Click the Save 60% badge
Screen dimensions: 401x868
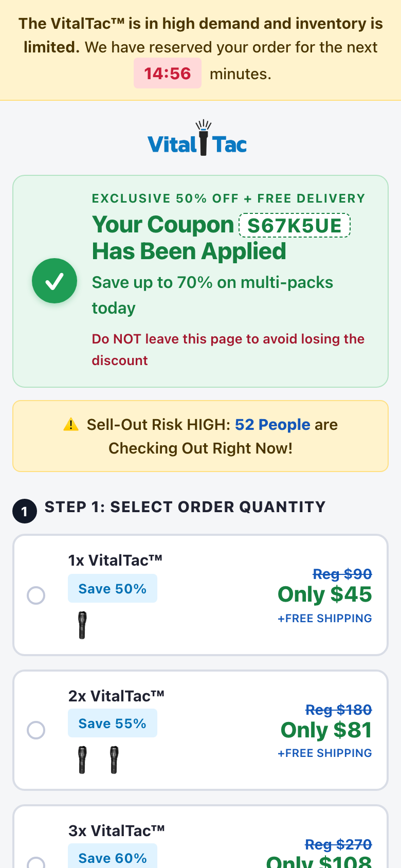coord(113,856)
